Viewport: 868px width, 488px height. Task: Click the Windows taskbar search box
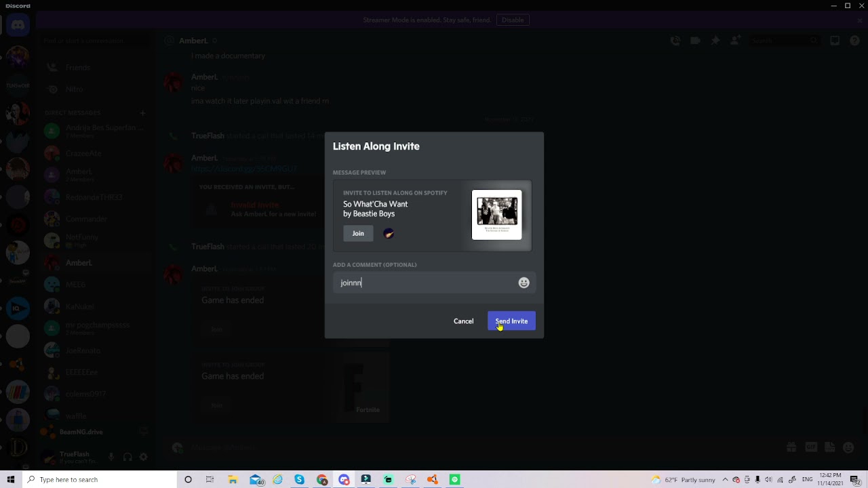tap(98, 480)
